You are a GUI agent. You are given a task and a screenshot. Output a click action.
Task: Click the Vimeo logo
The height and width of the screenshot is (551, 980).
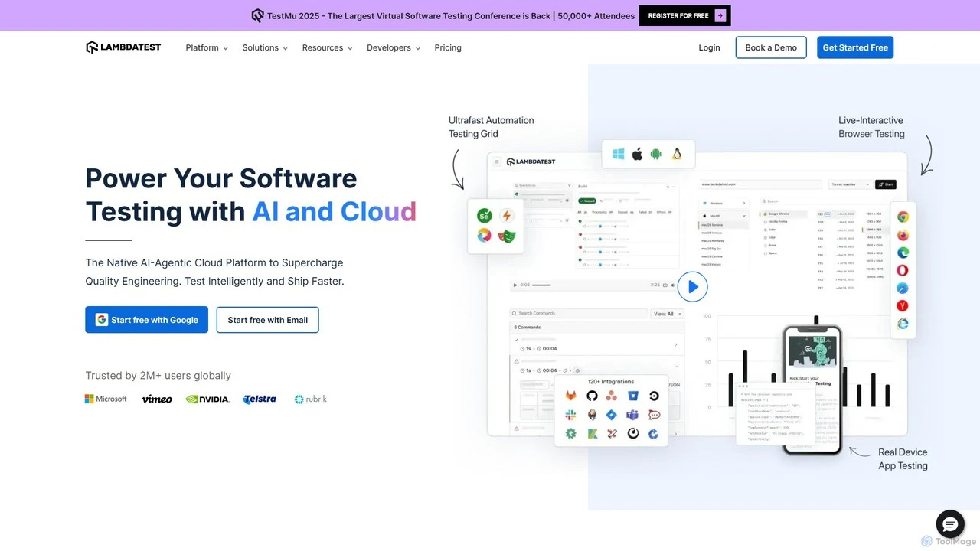(x=157, y=399)
